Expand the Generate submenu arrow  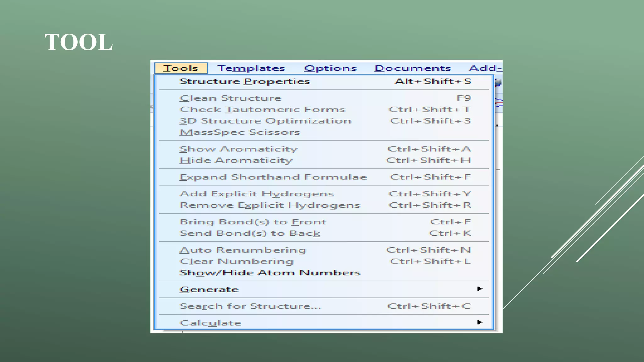[480, 289]
